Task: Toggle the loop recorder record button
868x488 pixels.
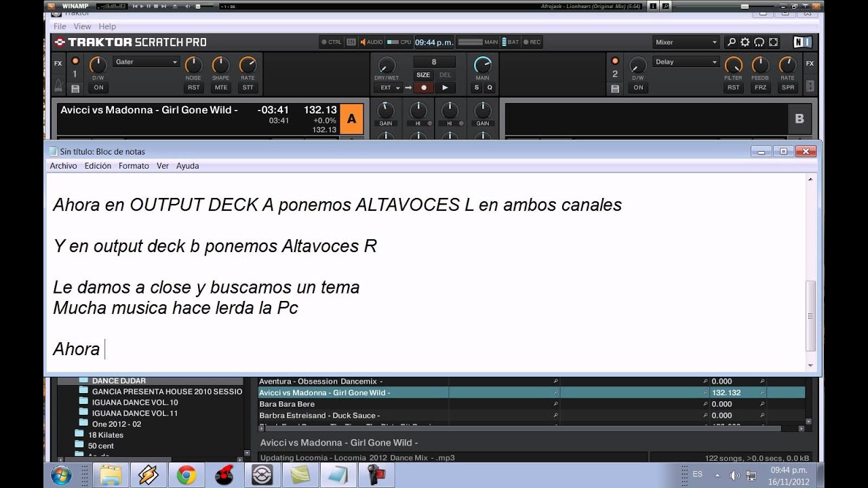Action: [425, 87]
